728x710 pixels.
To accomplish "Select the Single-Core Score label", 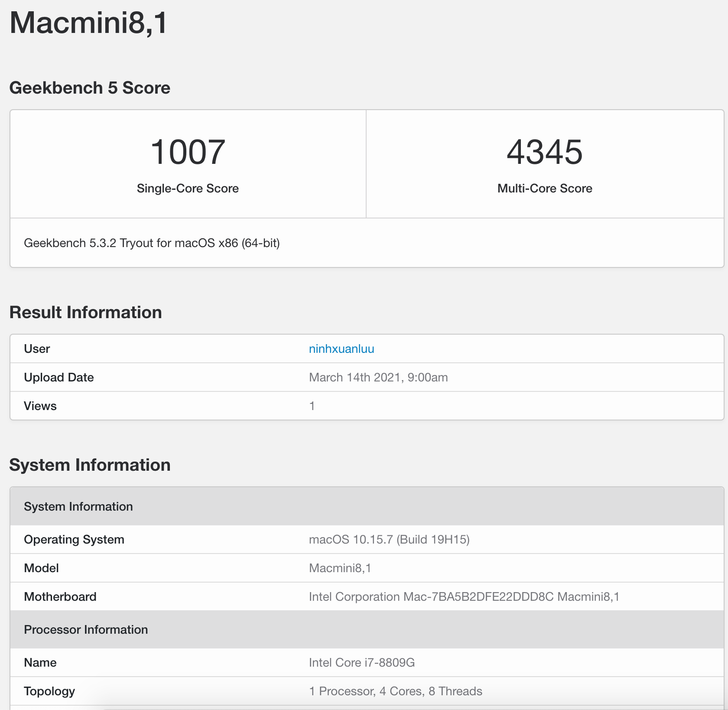I will [188, 189].
